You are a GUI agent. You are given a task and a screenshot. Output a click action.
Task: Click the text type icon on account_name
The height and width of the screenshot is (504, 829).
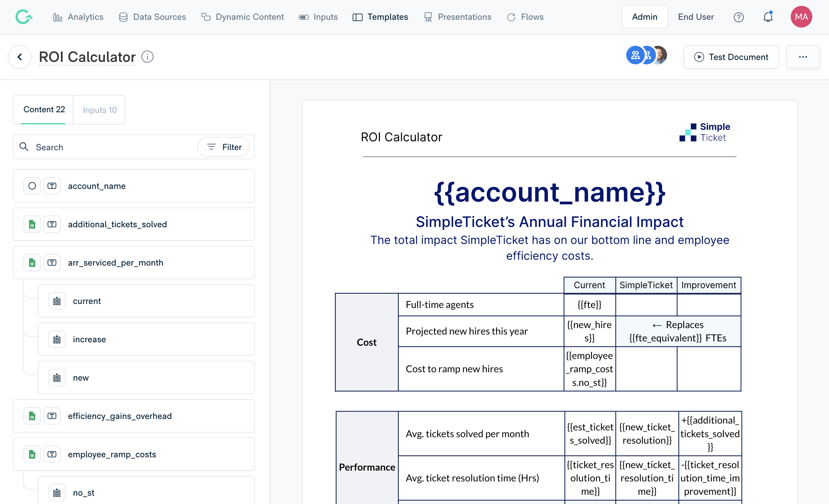pos(52,186)
